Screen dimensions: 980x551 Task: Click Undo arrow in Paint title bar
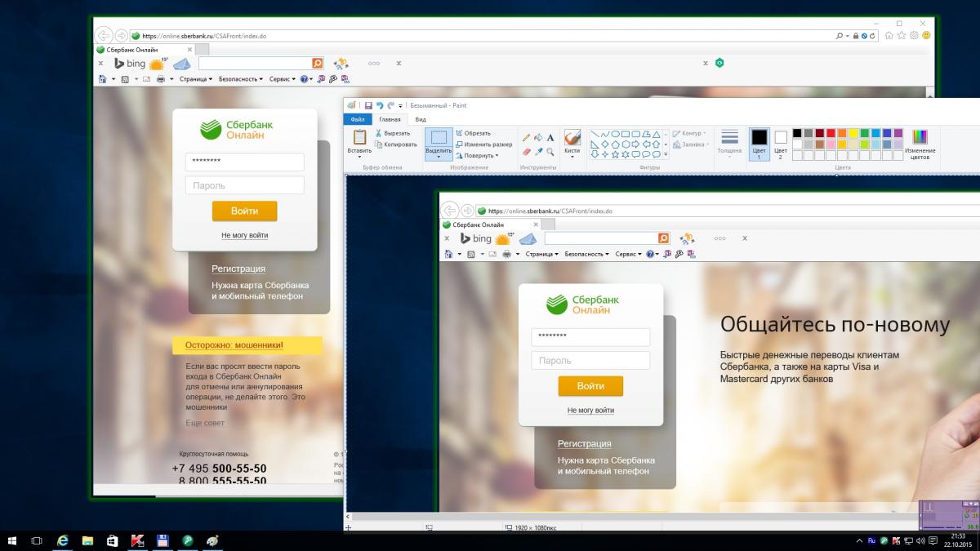[380, 105]
